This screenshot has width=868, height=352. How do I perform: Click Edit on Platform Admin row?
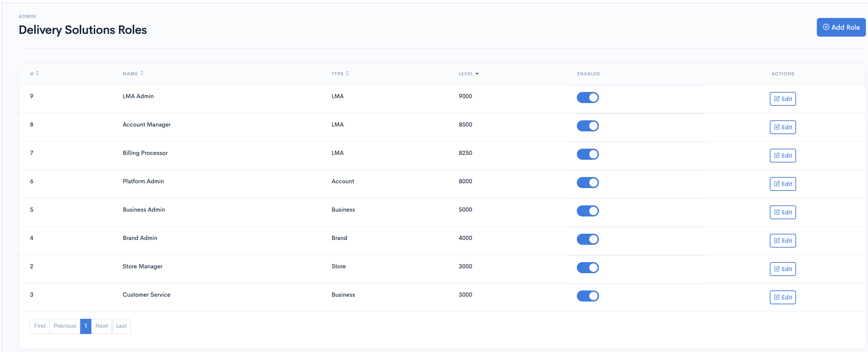[783, 184]
